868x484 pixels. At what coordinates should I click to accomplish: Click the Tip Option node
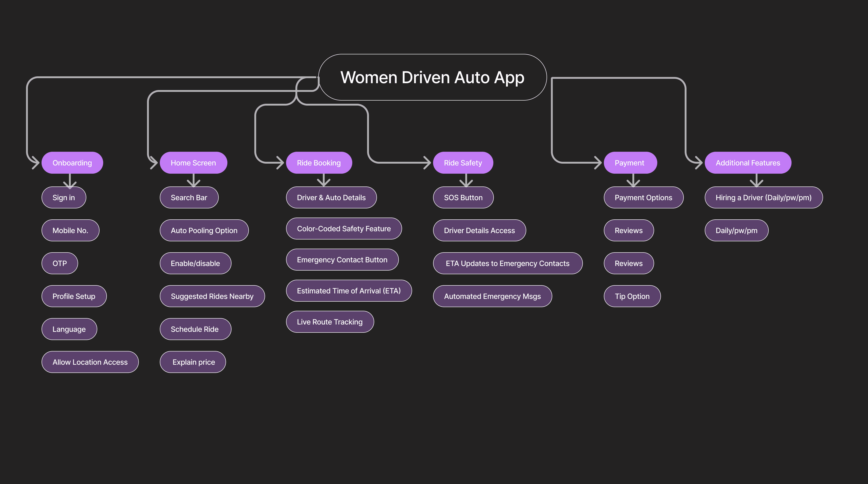click(x=632, y=296)
